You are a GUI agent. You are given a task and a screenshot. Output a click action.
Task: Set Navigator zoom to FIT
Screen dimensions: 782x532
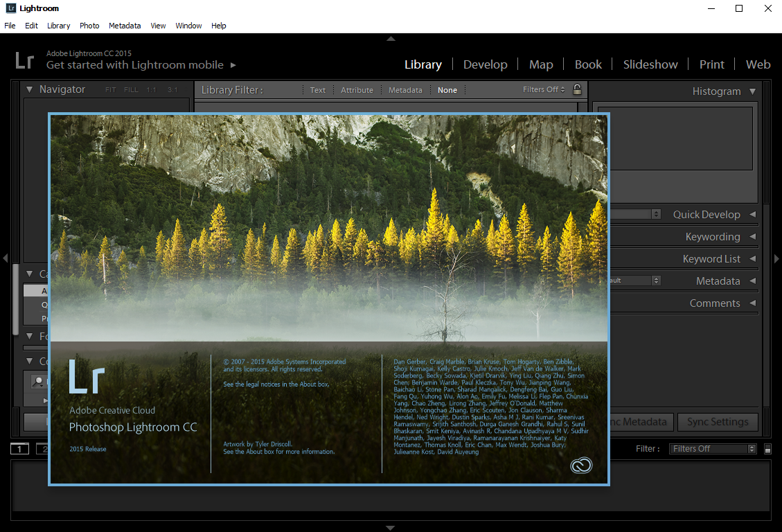pyautogui.click(x=110, y=90)
